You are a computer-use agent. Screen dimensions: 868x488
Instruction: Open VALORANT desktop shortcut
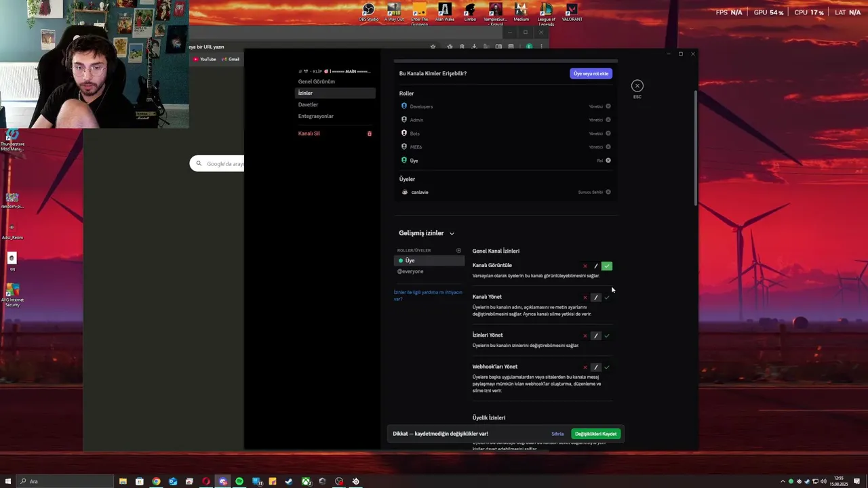(572, 12)
